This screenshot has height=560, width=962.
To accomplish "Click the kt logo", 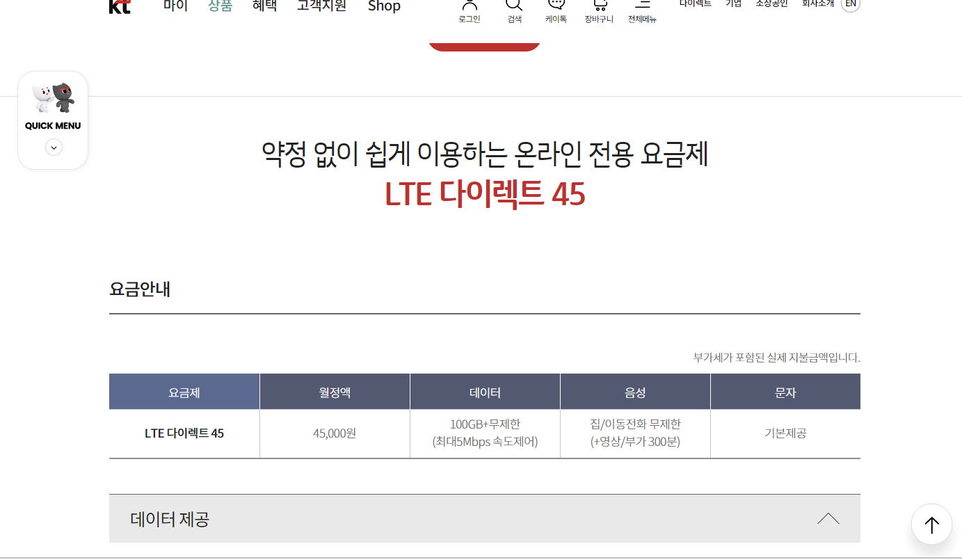I will (120, 6).
